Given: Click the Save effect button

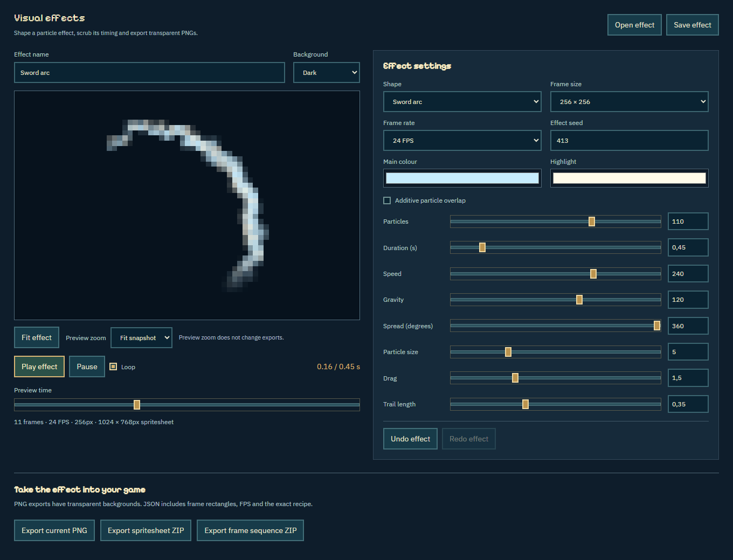Looking at the screenshot, I should pos(692,25).
